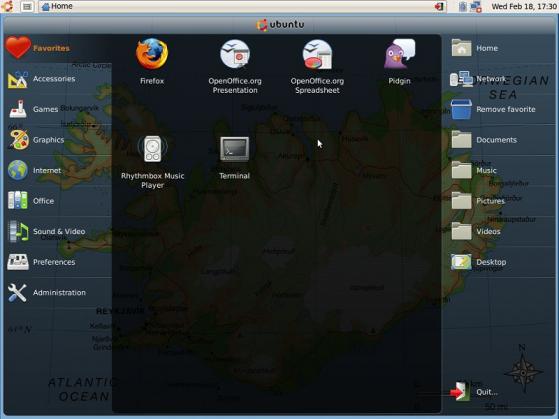Open the Desktop folder
Screen dimensions: 559x419
coord(478,262)
